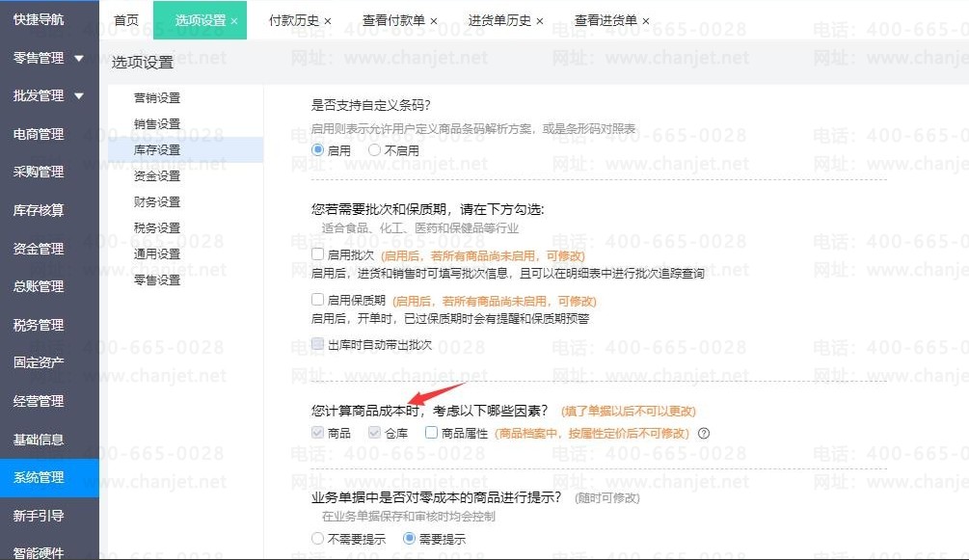Click the 业务单据中是否对零成本的商品进行提示 heading
969x560 pixels.
click(437, 497)
